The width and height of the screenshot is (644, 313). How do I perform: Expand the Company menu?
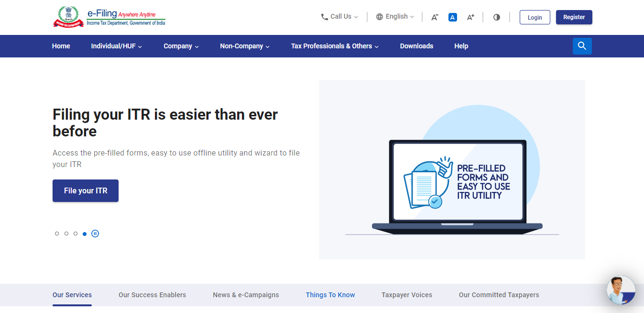coord(181,46)
